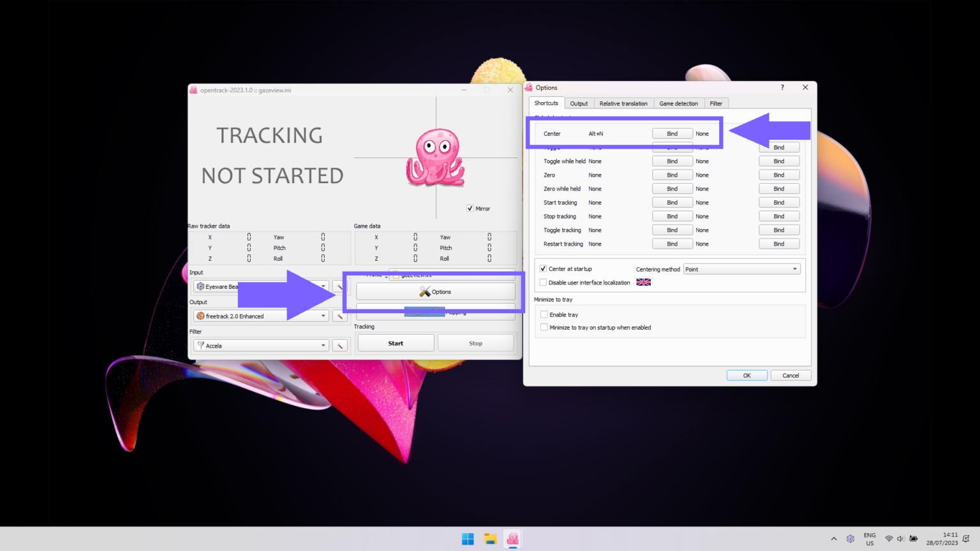The image size is (980, 551).
Task: Disable Center at startup
Action: point(543,268)
